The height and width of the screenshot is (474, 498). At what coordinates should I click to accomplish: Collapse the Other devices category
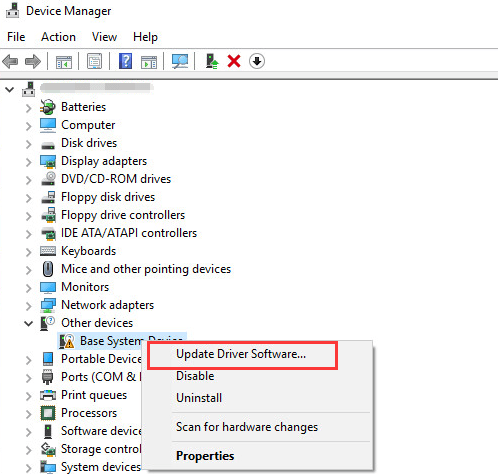(29, 323)
